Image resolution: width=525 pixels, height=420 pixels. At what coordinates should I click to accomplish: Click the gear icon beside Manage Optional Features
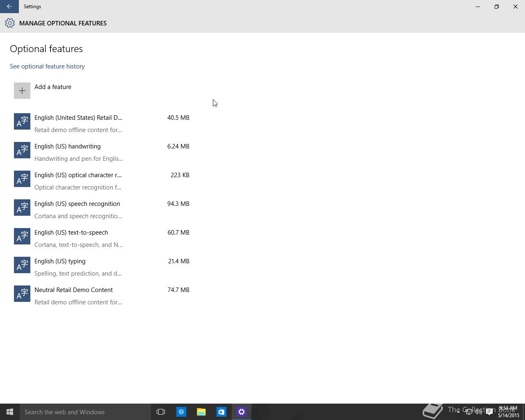tap(10, 23)
